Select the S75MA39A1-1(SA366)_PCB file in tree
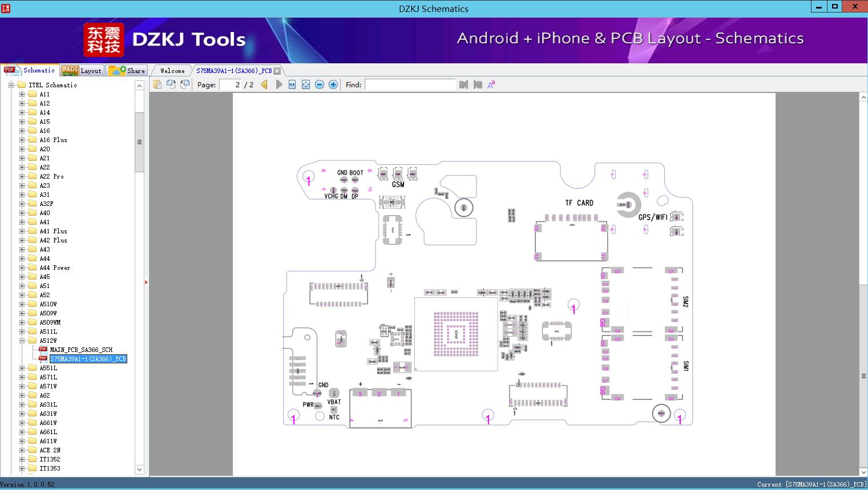This screenshot has width=868, height=490. point(88,359)
